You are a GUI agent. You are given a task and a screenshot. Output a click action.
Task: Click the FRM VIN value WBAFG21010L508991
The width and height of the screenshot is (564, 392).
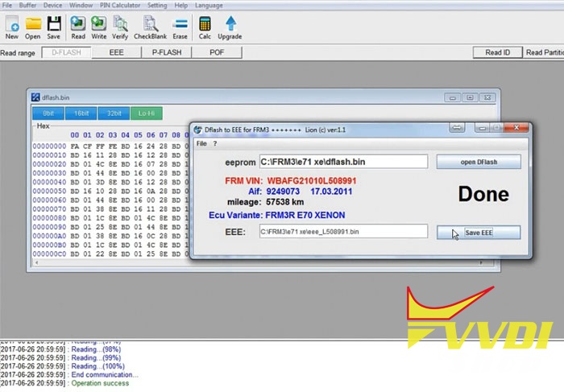point(312,181)
